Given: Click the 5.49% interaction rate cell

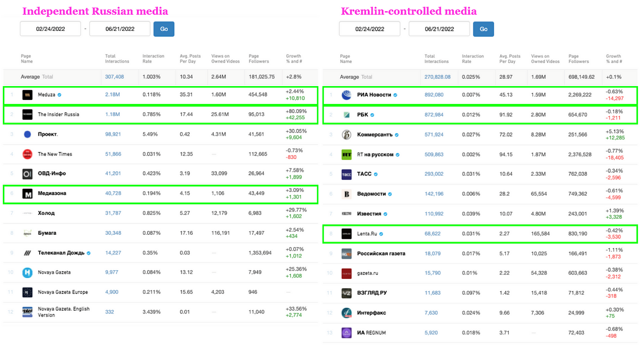Looking at the screenshot, I should (x=150, y=134).
